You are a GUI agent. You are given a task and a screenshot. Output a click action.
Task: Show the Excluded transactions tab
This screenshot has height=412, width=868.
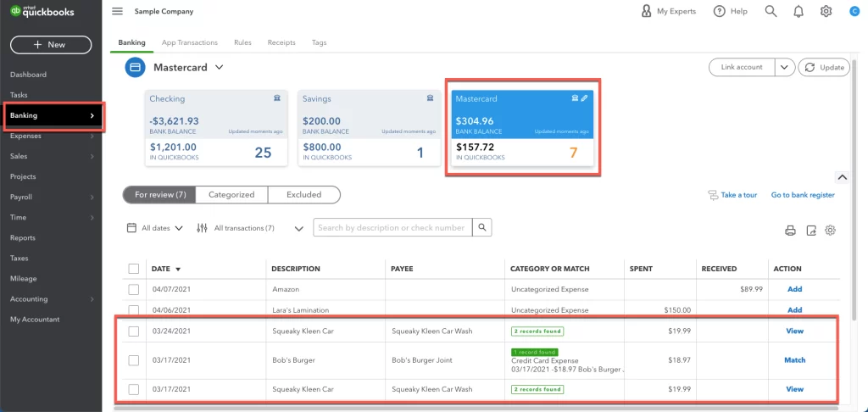point(304,194)
